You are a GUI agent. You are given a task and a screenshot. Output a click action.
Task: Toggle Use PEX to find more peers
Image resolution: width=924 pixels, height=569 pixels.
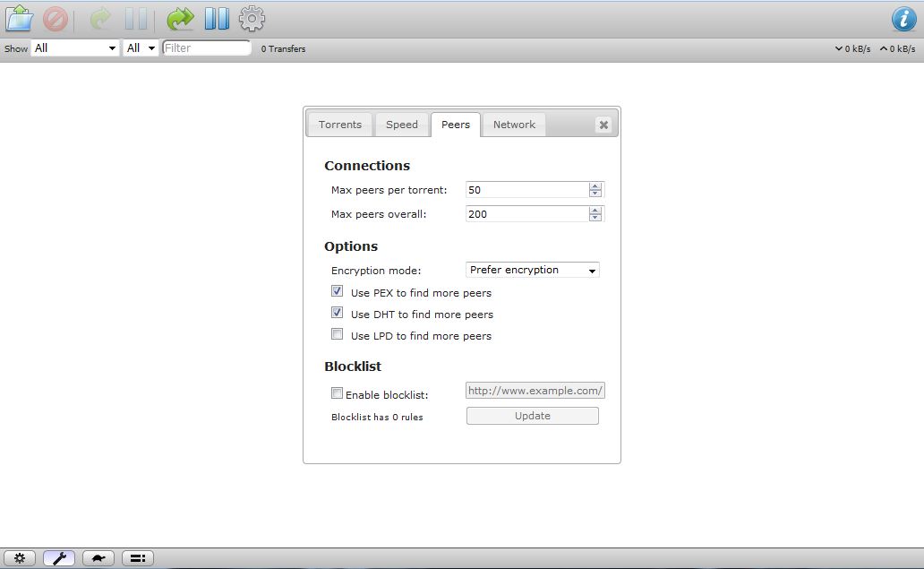point(337,291)
